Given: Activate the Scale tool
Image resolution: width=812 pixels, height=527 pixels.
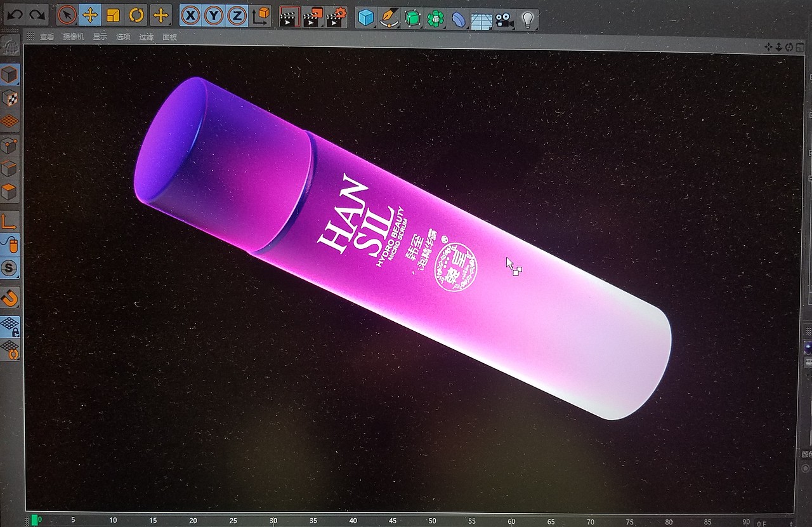Looking at the screenshot, I should click(x=114, y=15).
